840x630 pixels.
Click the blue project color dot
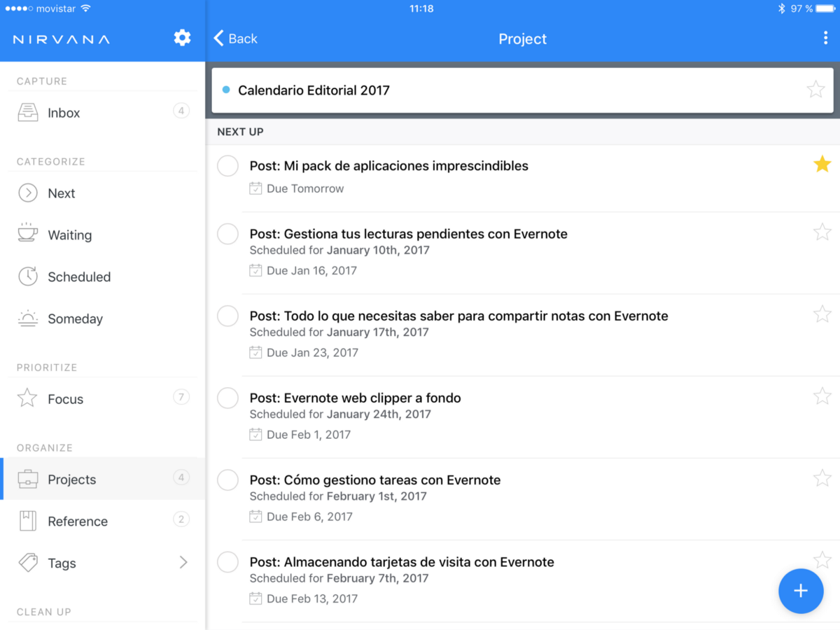click(x=226, y=90)
